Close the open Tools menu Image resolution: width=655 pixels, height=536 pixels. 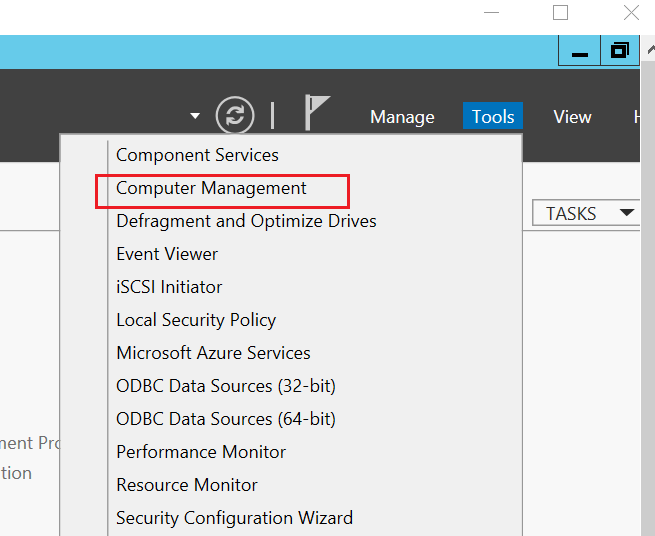pos(493,117)
